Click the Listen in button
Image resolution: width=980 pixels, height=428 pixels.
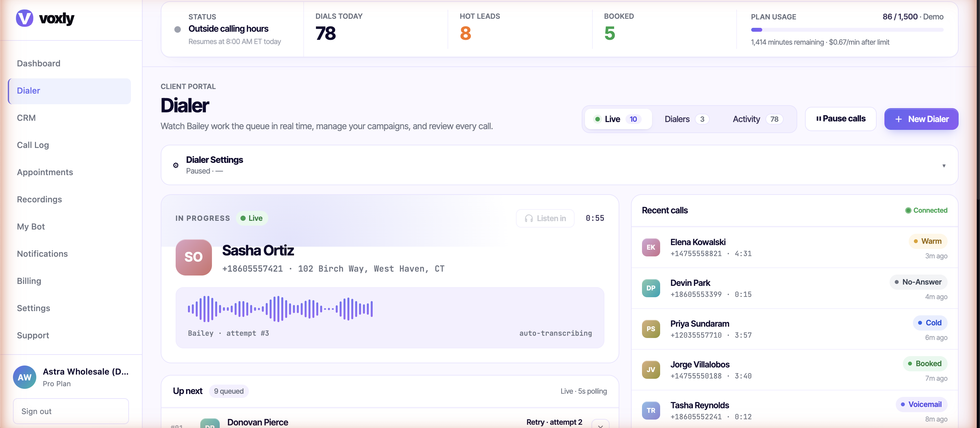coord(545,218)
